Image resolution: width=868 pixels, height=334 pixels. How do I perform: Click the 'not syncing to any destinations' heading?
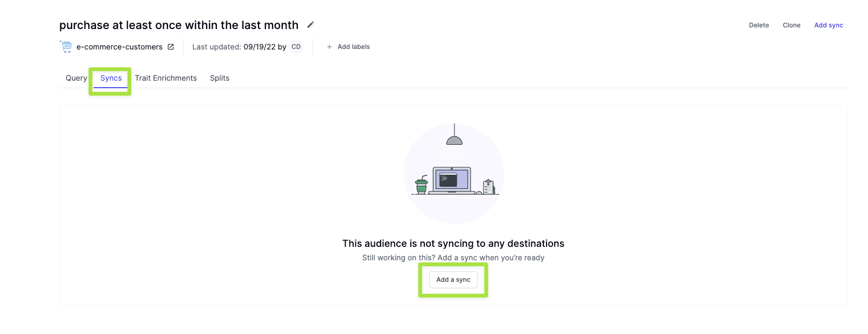click(453, 244)
